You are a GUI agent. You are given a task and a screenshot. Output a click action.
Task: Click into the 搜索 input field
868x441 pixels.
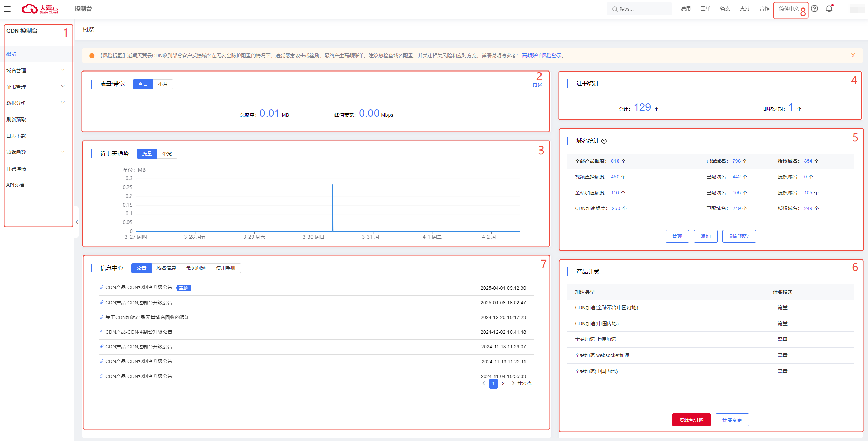coord(639,9)
